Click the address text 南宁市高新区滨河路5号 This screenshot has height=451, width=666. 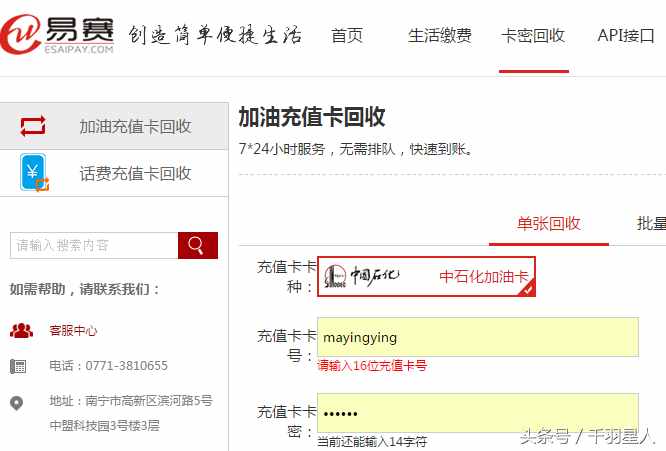click(x=149, y=400)
